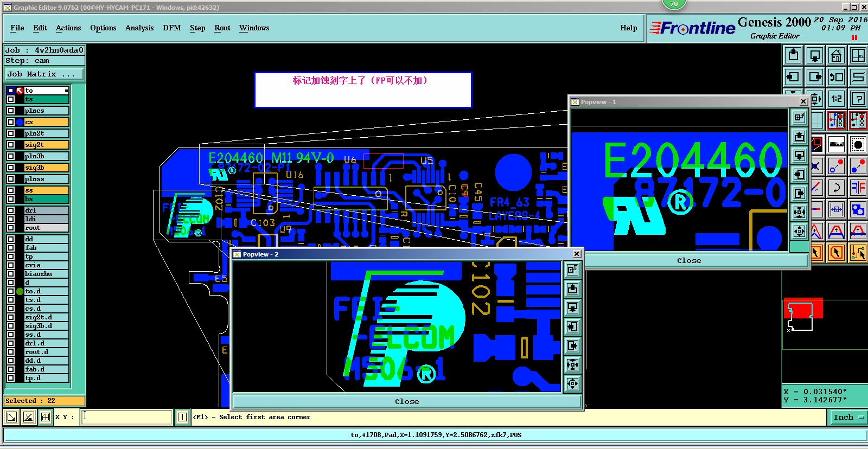Close Popview 2 with its X button
The width and height of the screenshot is (868, 449).
pyautogui.click(x=577, y=254)
